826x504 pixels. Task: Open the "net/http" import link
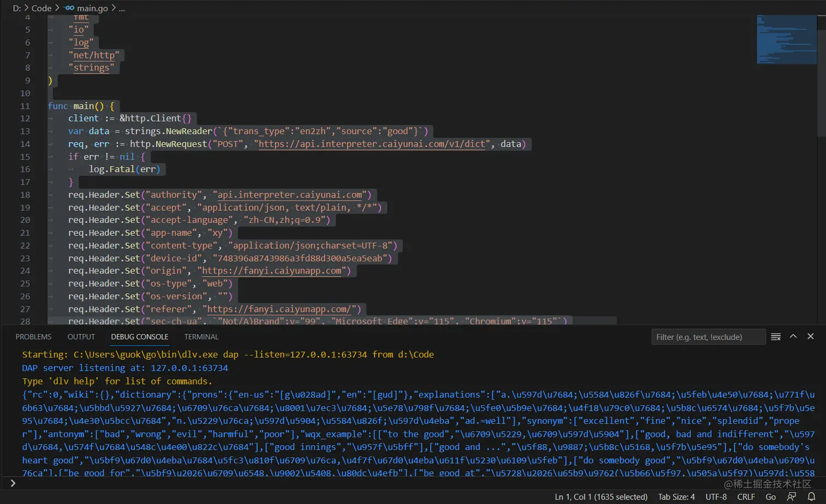click(94, 55)
